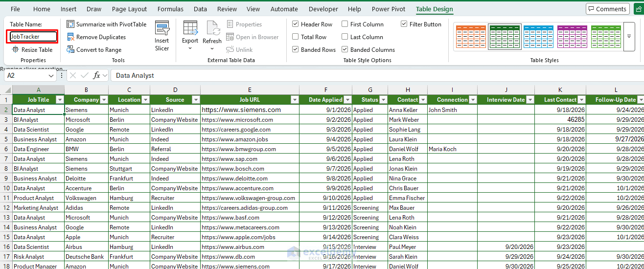This screenshot has height=269, width=644.
Task: Click Summarize with PivotTable icon
Action: point(70,24)
